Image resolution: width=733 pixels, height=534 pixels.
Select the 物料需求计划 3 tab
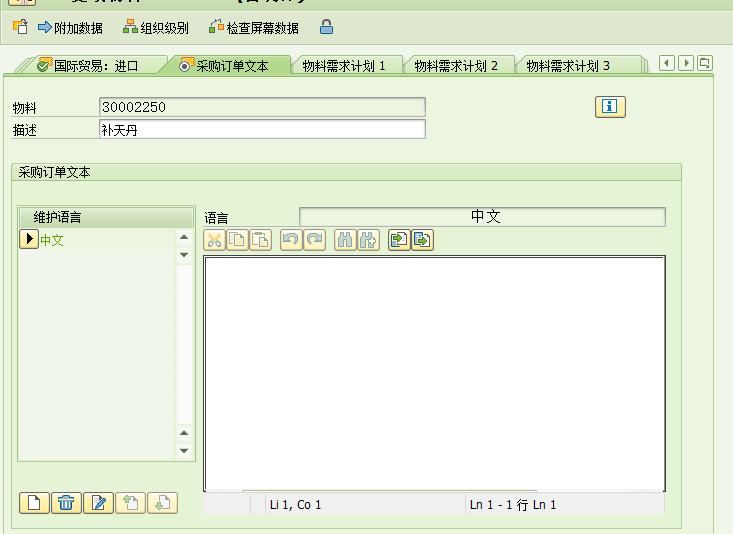(567, 66)
